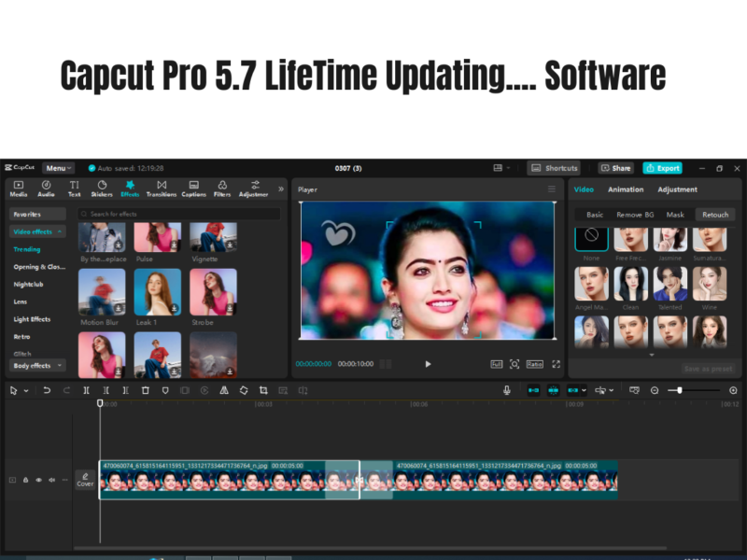Open the layout dropdown in title bar
Screen dimensions: 747x560
click(x=501, y=168)
